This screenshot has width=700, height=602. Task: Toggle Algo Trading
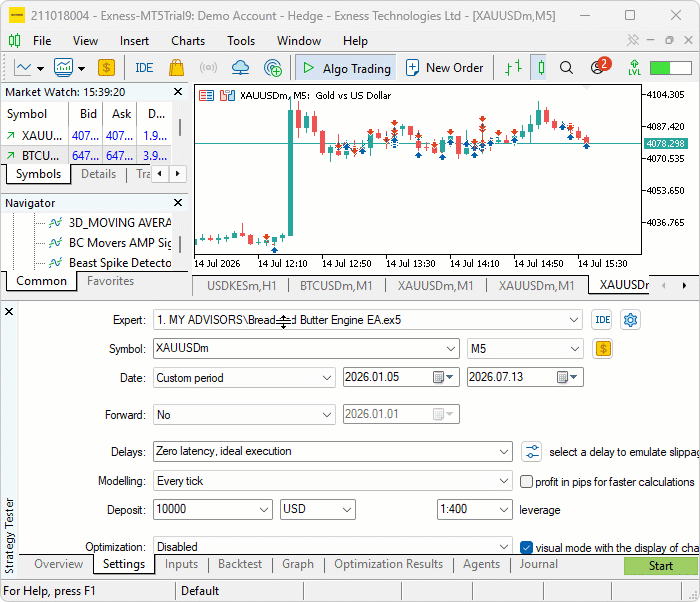(x=346, y=68)
